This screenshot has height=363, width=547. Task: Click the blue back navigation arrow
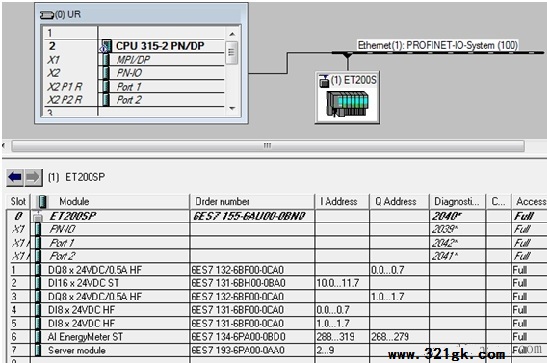pos(15,177)
